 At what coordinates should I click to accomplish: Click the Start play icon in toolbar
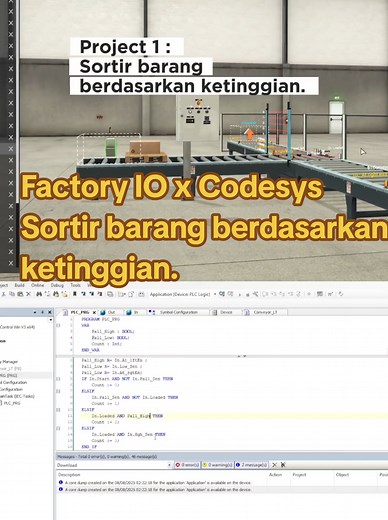click(x=239, y=294)
